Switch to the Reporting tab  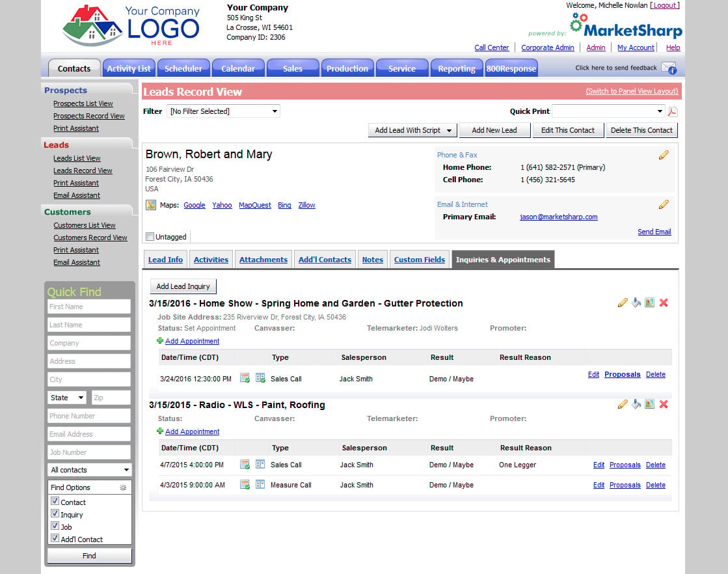457,68
